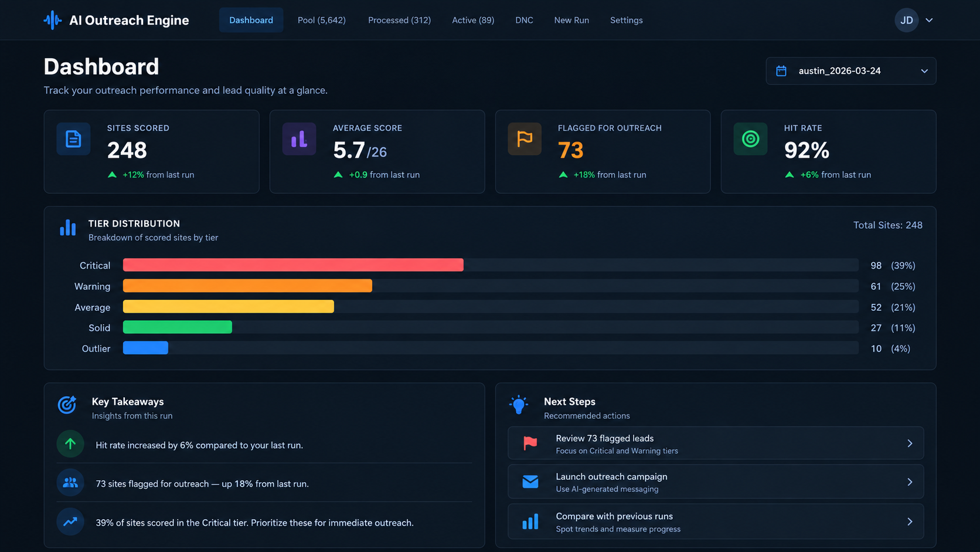980x552 pixels.
Task: Click the Tier Distribution chart icon
Action: [68, 228]
